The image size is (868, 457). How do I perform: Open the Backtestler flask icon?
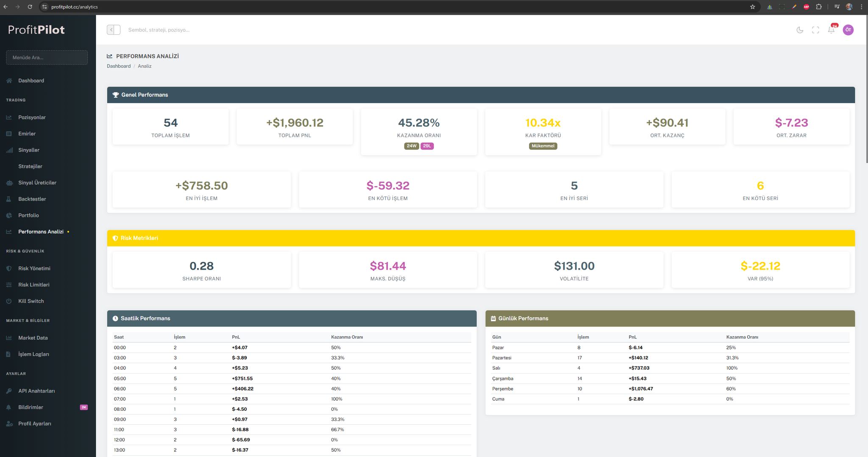click(x=9, y=199)
